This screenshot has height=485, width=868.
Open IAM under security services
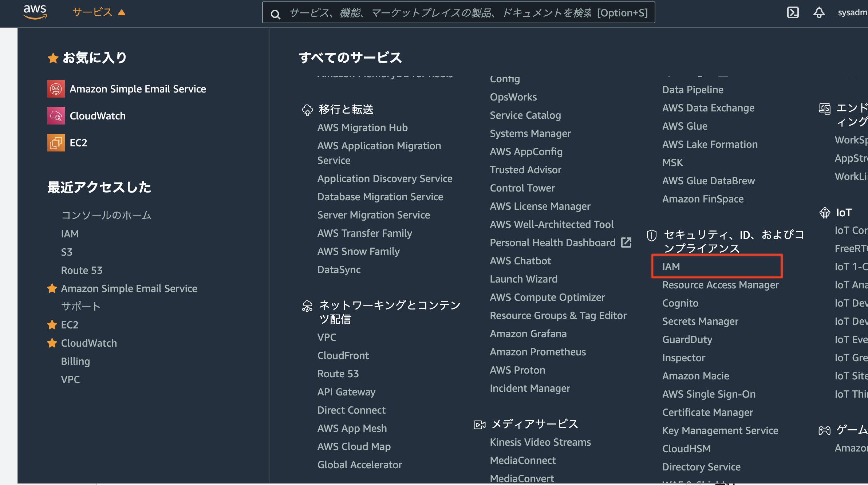click(671, 267)
